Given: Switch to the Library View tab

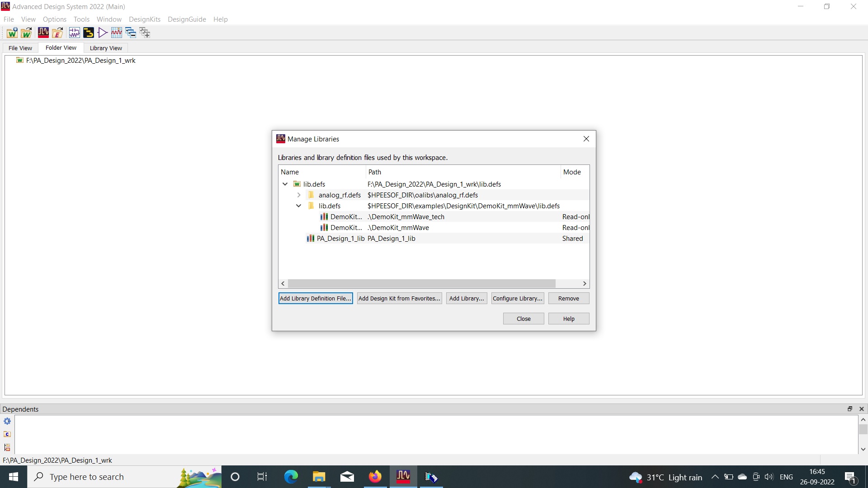Looking at the screenshot, I should tap(105, 47).
